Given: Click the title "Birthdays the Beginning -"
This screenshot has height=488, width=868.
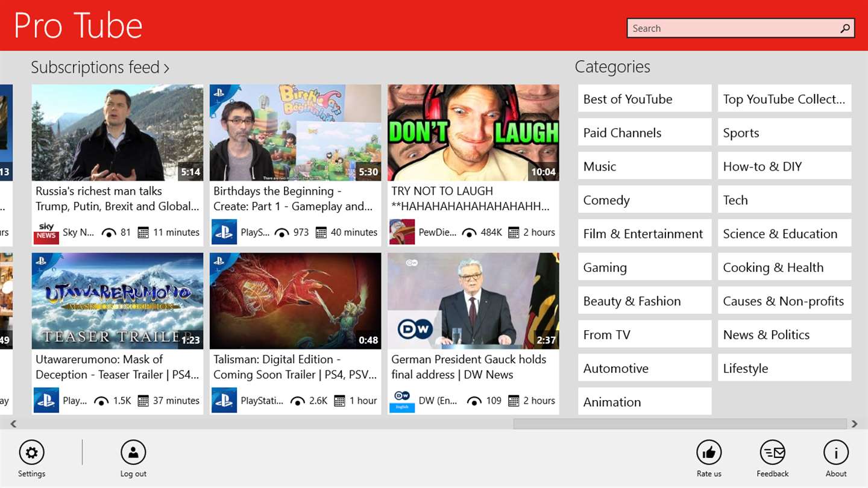Looking at the screenshot, I should click(x=278, y=191).
